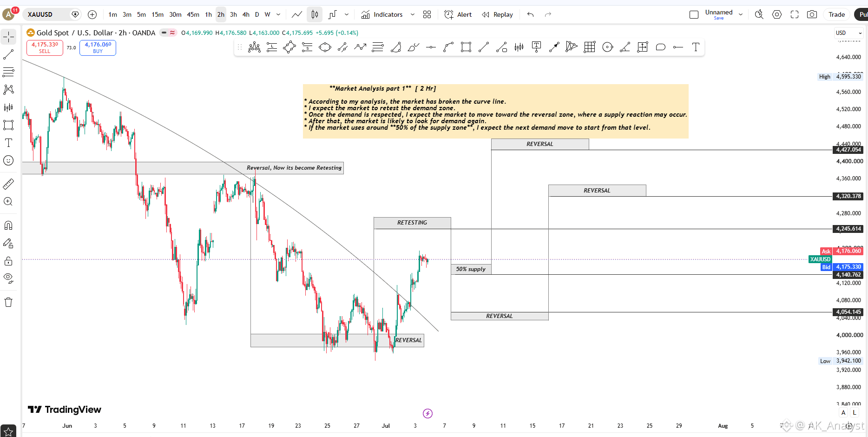Click the lightning event marker on time axis
868x437 pixels.
coord(427,413)
